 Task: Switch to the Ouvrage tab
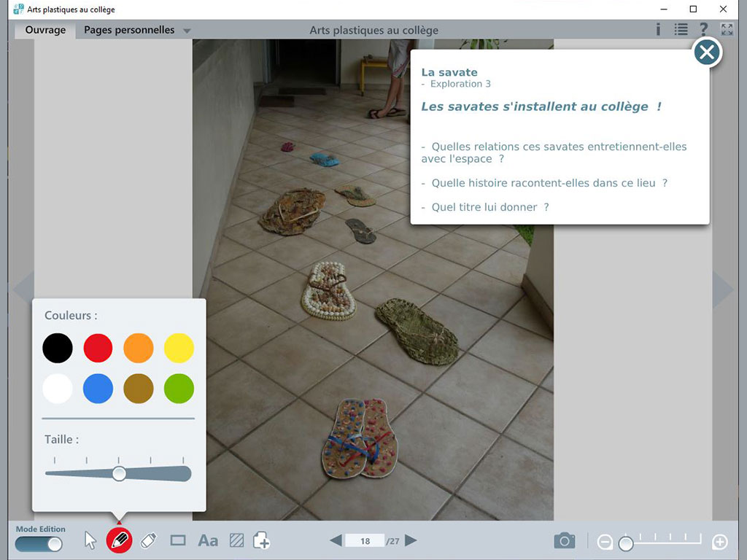coord(44,30)
